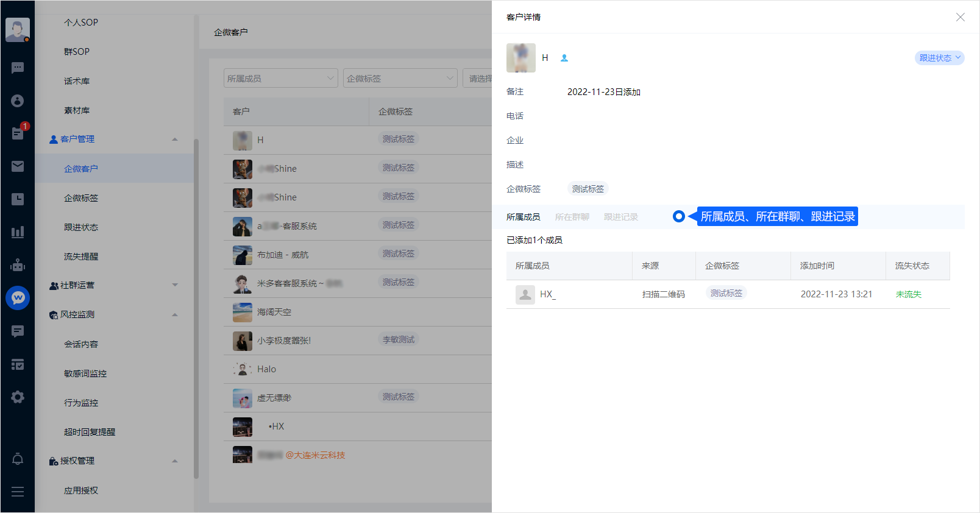Switch to the 跟进记录 tab

[x=620, y=217]
